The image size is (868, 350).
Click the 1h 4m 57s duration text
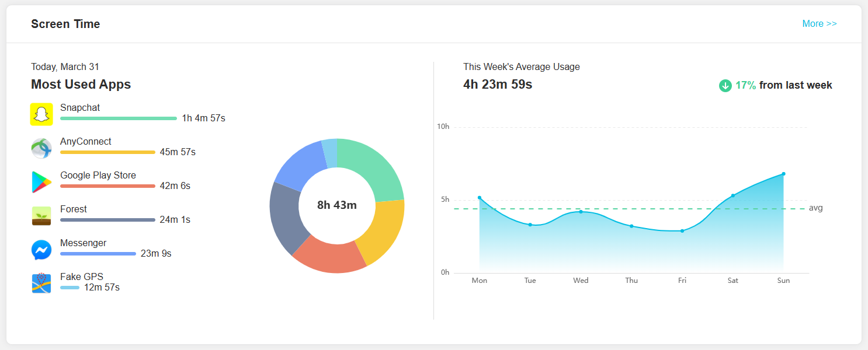click(x=203, y=118)
